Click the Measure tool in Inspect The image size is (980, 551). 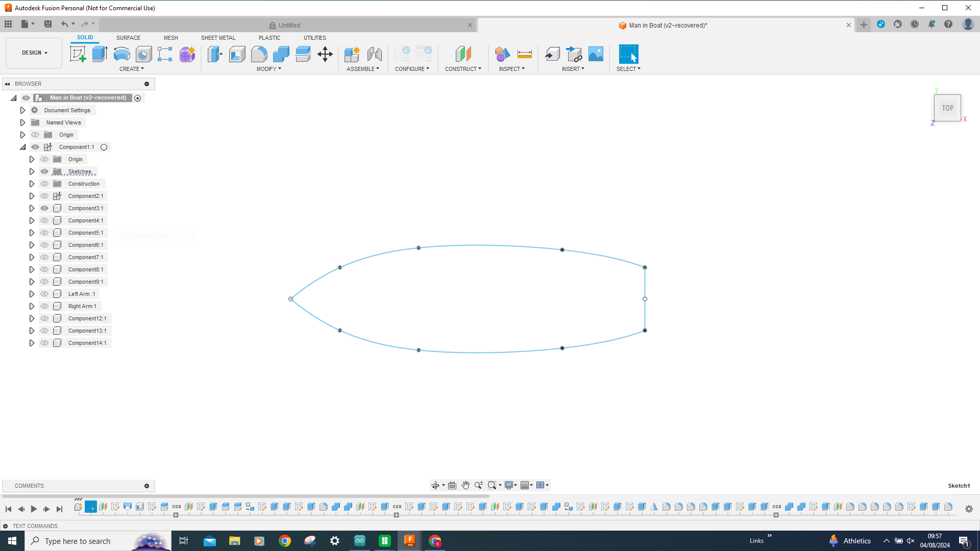(x=524, y=55)
